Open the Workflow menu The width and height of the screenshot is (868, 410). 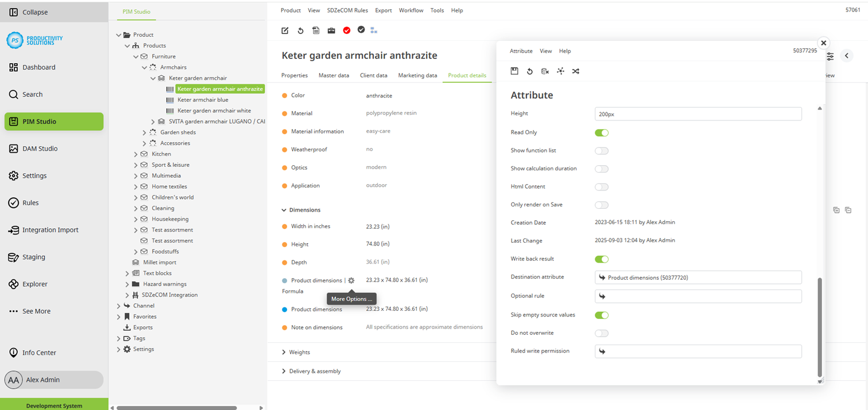pos(410,10)
